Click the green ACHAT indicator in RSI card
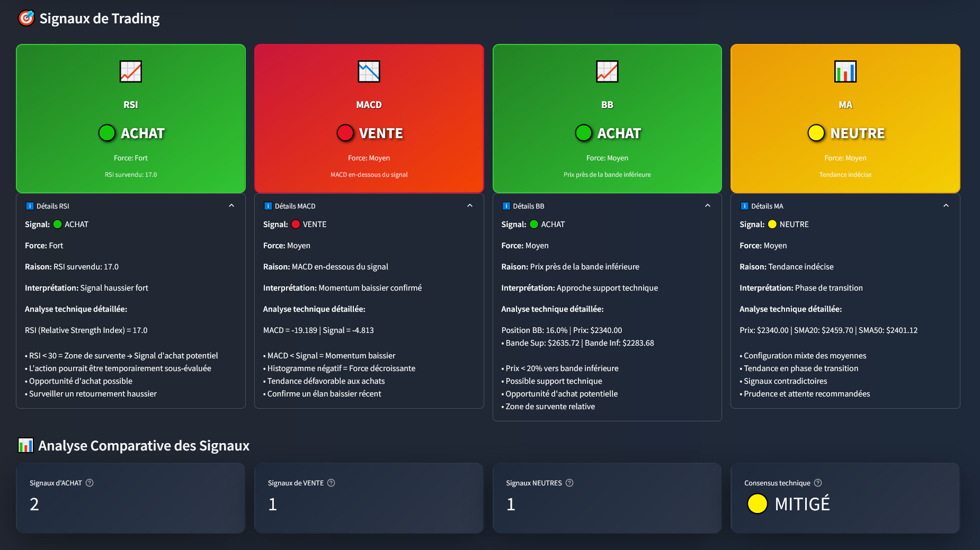 107,133
